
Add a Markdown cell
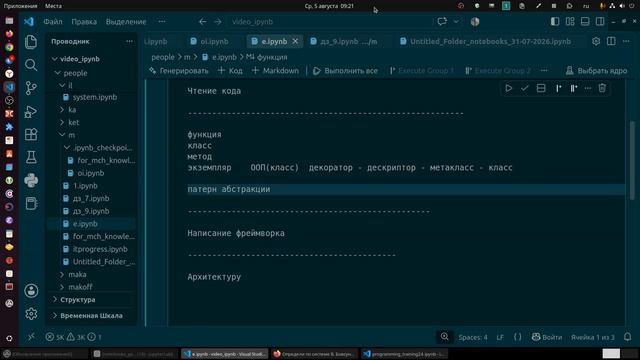pyautogui.click(x=275, y=71)
